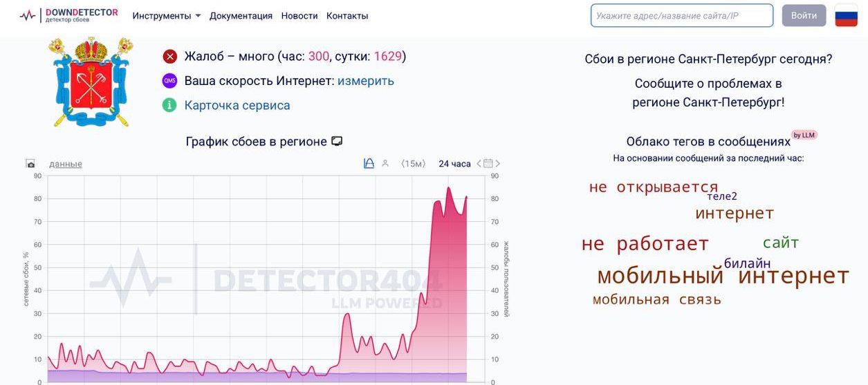The height and width of the screenshot is (385, 868).
Task: Click the user complaints person icon
Action: 385,164
